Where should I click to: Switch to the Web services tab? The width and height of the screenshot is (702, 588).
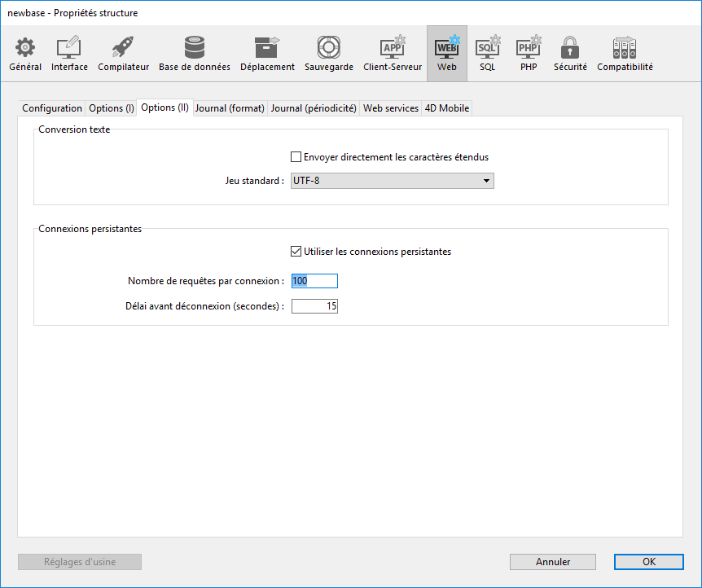coord(390,108)
